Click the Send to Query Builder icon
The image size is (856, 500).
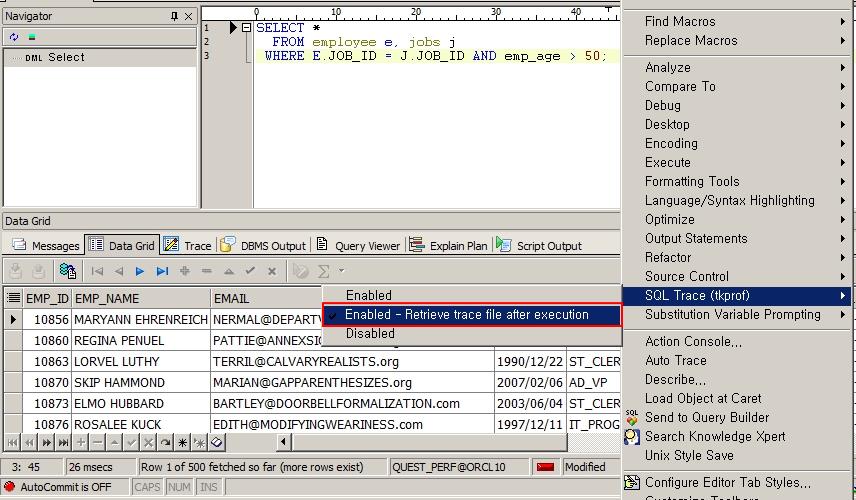point(632,418)
